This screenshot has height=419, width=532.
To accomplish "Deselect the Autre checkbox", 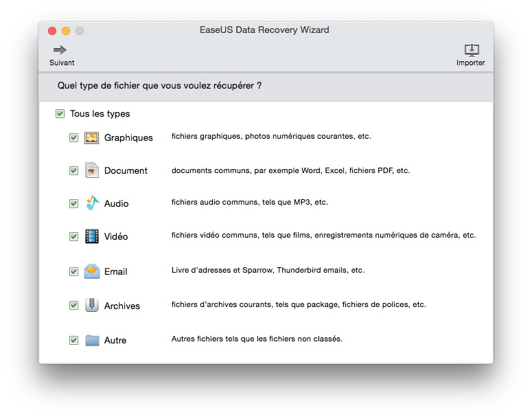I will coord(73,340).
